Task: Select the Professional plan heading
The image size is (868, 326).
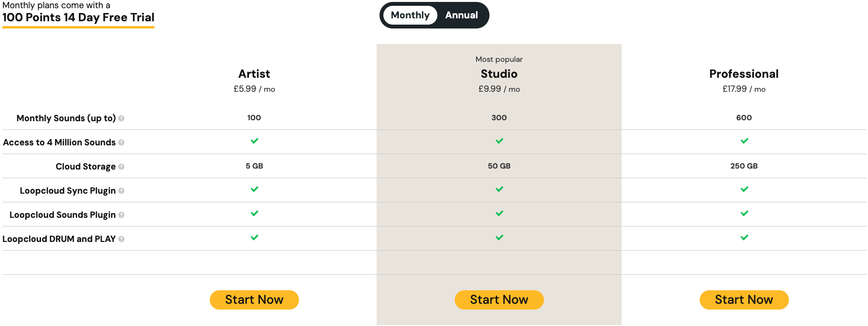Action: 744,74
